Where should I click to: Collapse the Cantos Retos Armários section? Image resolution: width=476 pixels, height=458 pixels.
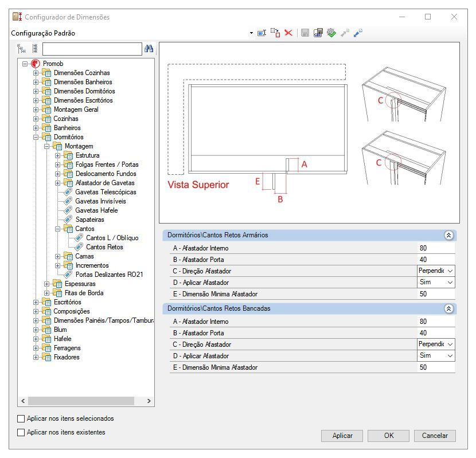tap(449, 235)
